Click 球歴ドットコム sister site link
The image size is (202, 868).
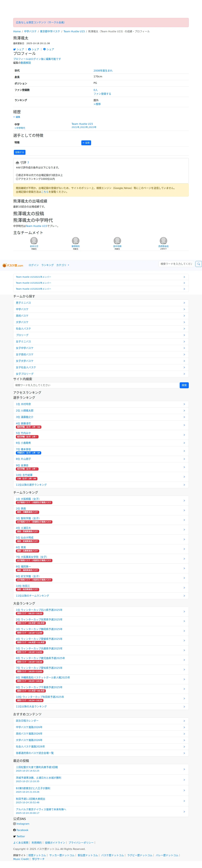[x=37, y=855]
